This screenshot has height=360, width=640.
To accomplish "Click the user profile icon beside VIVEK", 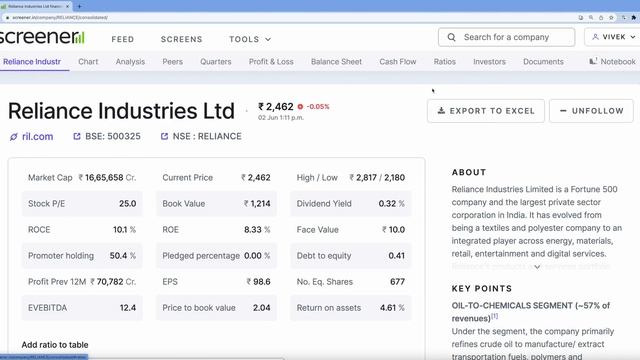I will [x=596, y=37].
